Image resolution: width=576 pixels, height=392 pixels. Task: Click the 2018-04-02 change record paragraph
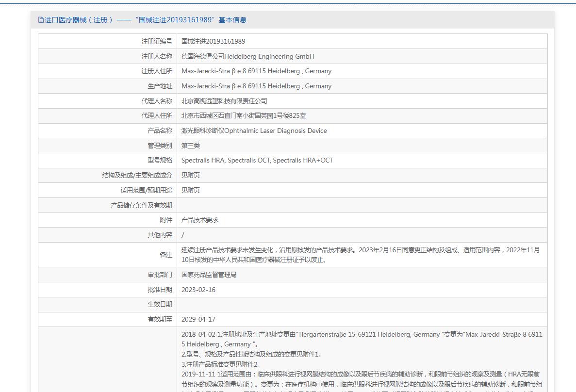pos(362,339)
